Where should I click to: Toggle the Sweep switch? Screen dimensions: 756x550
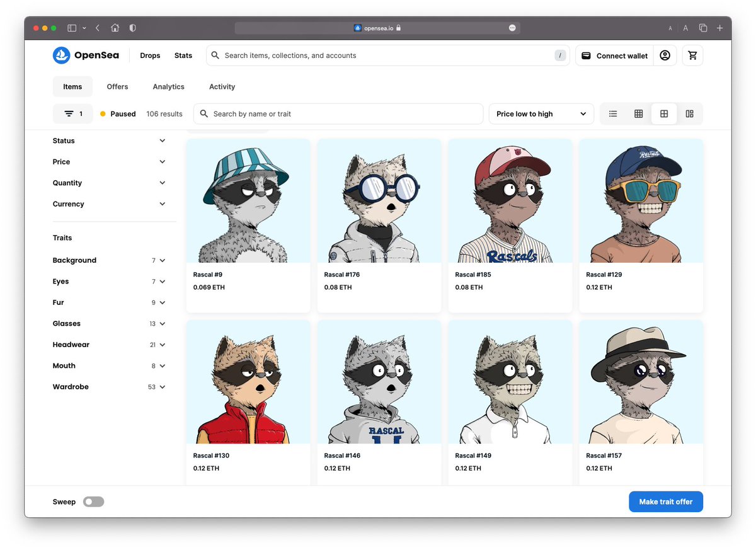click(x=94, y=502)
